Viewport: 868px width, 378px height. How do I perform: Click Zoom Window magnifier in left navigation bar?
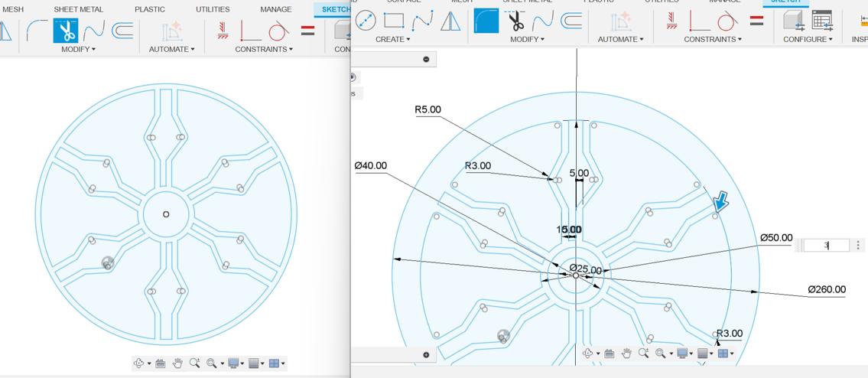click(x=194, y=363)
